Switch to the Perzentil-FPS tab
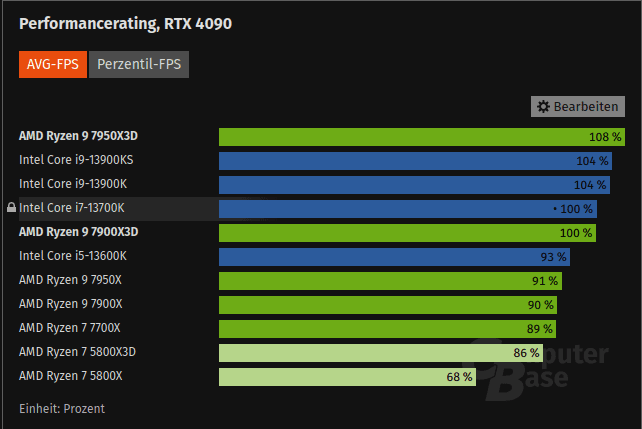The image size is (642, 429). click(139, 65)
